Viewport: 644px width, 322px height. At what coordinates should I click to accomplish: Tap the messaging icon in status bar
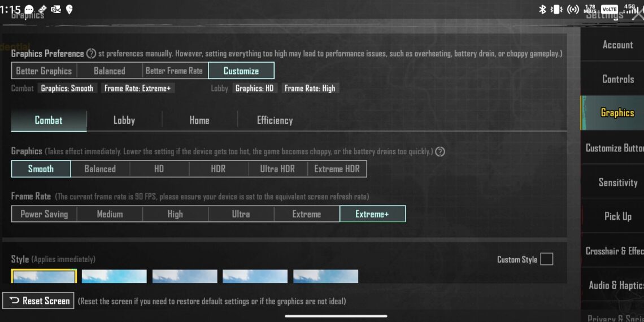29,10
